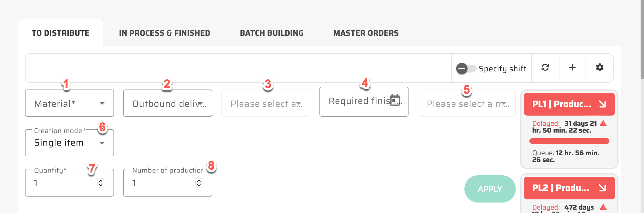Viewport: 644px width, 213px height.
Task: Click the PL1 red progress bar
Action: [569, 141]
